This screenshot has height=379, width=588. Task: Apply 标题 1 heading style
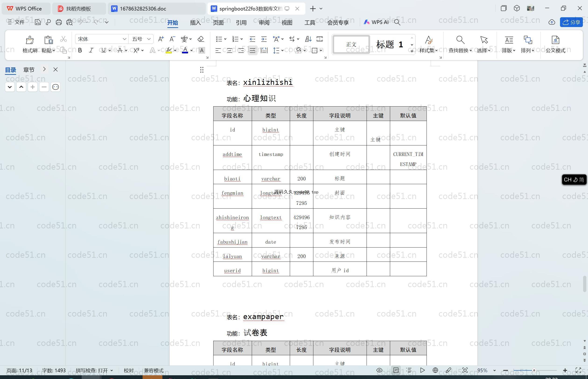pyautogui.click(x=389, y=44)
